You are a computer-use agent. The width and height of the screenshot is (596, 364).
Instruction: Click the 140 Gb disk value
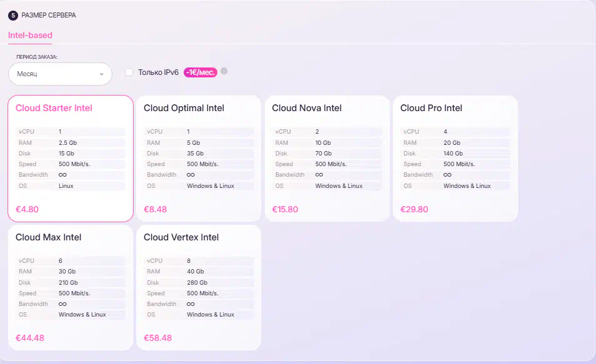tap(453, 154)
